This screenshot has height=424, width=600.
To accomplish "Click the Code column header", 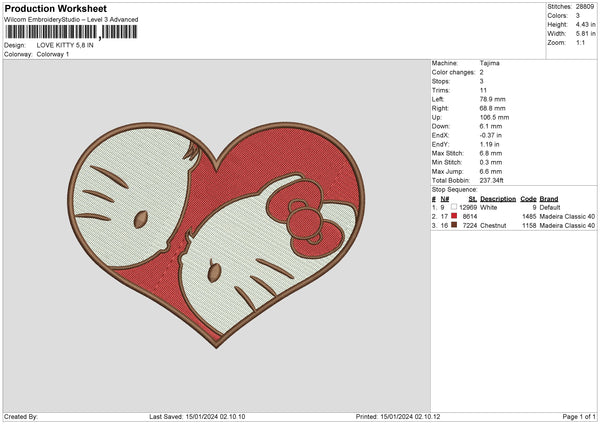I will 529,198.
